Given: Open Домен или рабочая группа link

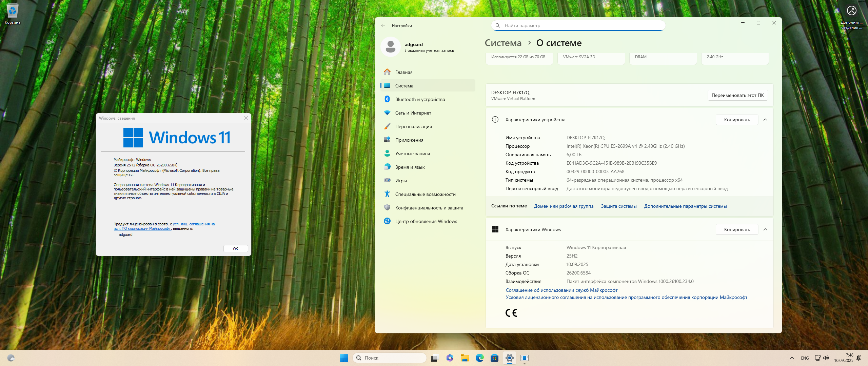Looking at the screenshot, I should click(x=564, y=206).
